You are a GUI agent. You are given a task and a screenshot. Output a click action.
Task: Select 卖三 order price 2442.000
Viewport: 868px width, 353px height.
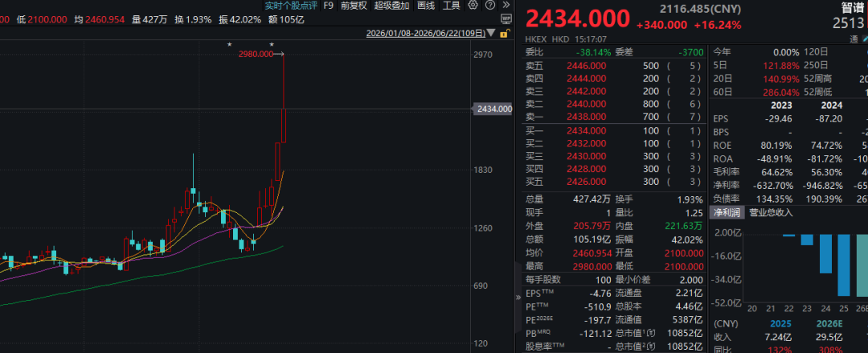pyautogui.click(x=586, y=91)
